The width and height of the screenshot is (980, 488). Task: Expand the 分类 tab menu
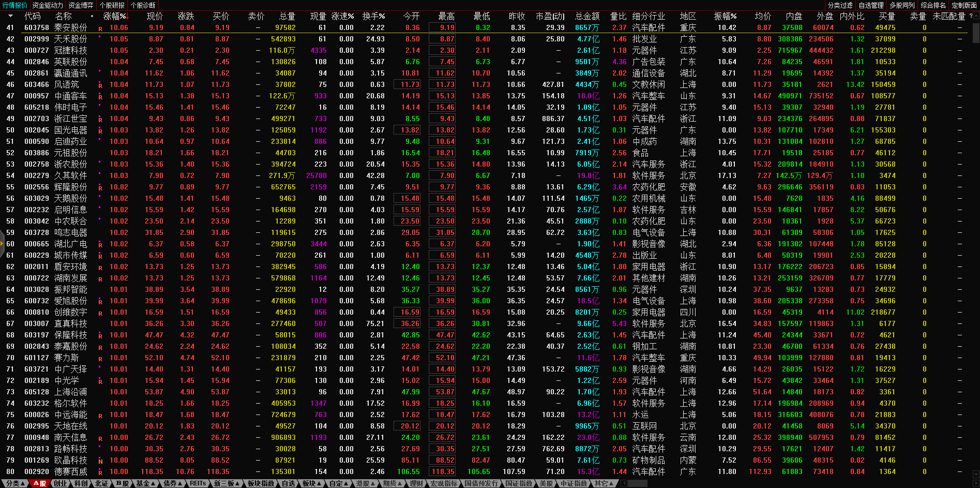[15, 483]
